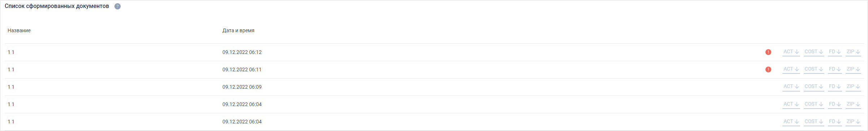Click the Дата и время column header
The image size is (868, 131).
pyautogui.click(x=238, y=30)
